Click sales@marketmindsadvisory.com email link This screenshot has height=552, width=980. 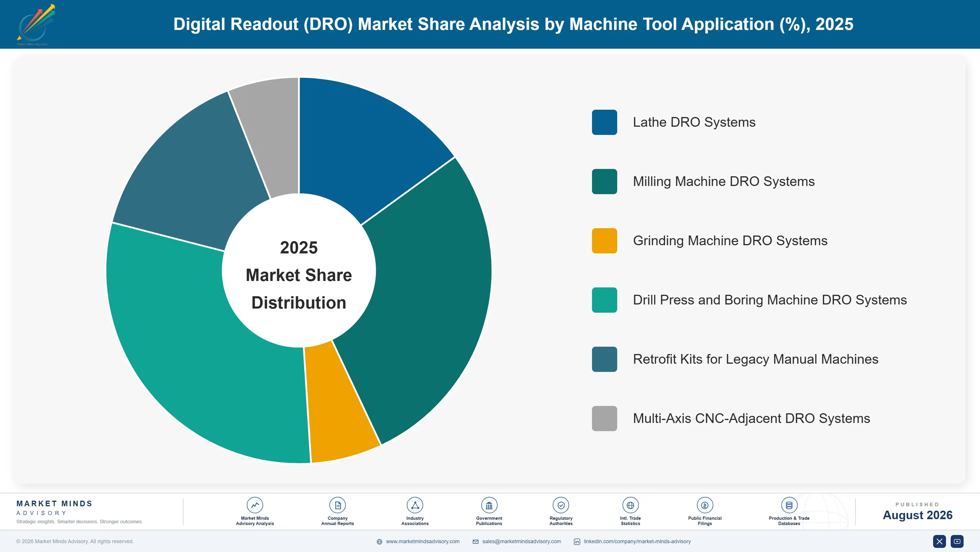[522, 541]
